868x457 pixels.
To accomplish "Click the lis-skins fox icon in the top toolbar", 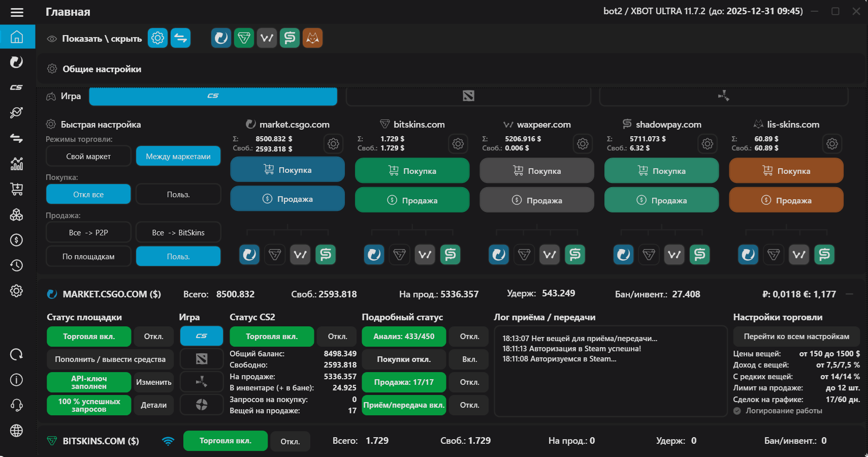I will (x=312, y=38).
